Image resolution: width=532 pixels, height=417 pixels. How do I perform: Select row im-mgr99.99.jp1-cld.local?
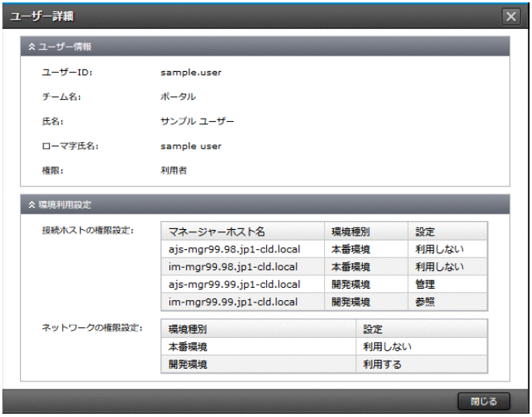pos(324,302)
